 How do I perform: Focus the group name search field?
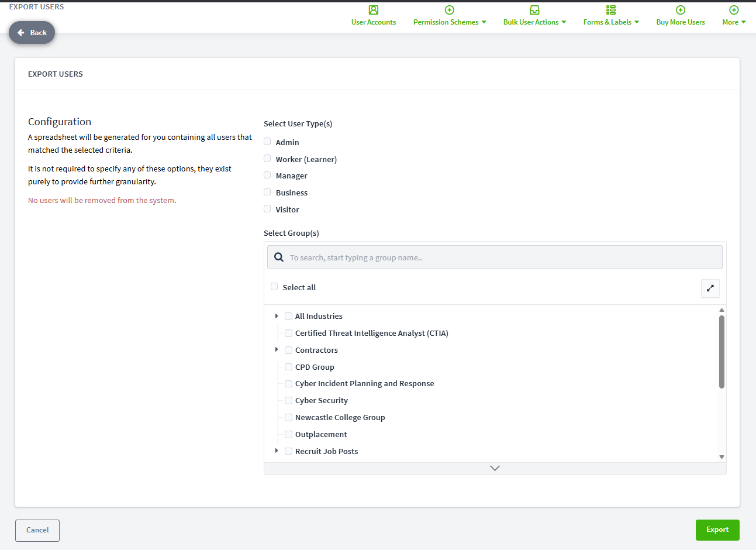pos(495,257)
